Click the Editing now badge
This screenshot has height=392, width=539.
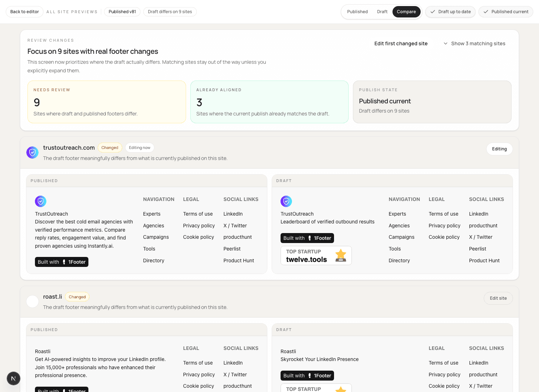click(x=140, y=148)
